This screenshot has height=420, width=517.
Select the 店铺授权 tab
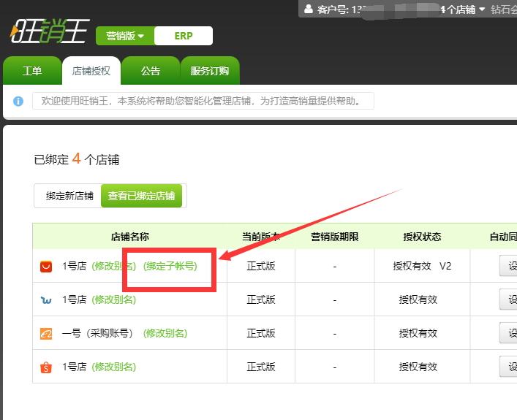point(91,71)
